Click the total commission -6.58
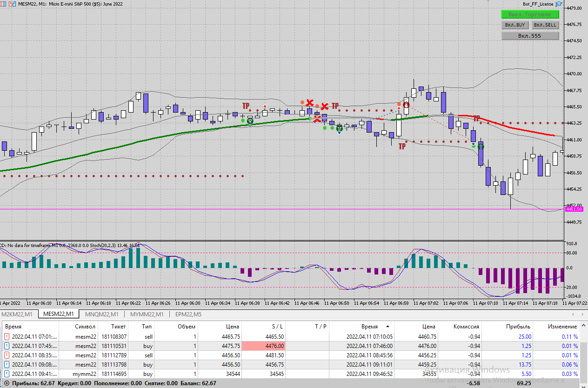The image size is (588, 388). click(474, 383)
